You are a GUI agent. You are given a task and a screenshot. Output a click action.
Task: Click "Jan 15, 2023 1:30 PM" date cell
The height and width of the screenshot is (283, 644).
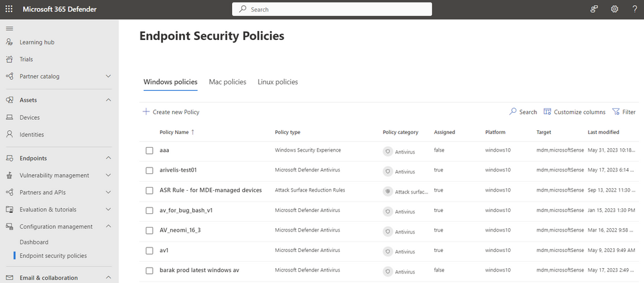pyautogui.click(x=611, y=210)
